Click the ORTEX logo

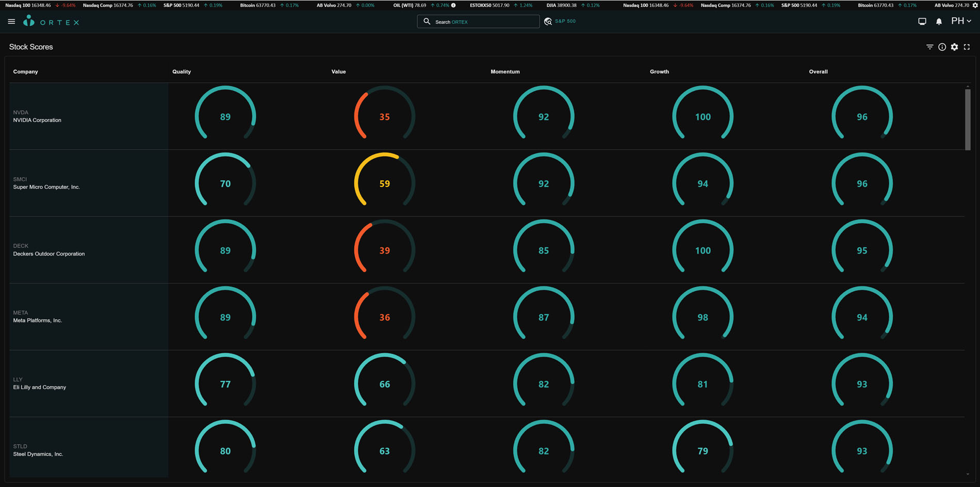point(52,22)
